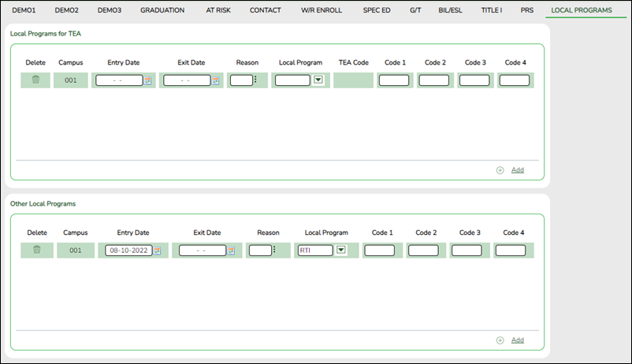Image resolution: width=632 pixels, height=364 pixels.
Task: Select Code 4 field in Other Local Programs
Action: (511, 251)
